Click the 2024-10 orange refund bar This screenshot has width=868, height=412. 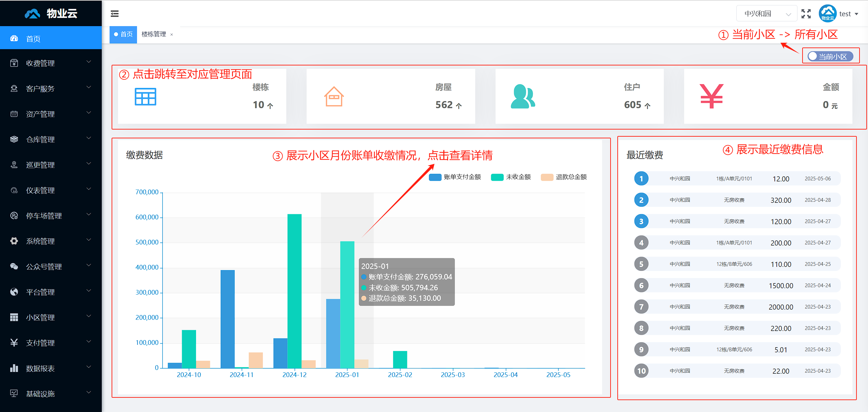point(203,364)
